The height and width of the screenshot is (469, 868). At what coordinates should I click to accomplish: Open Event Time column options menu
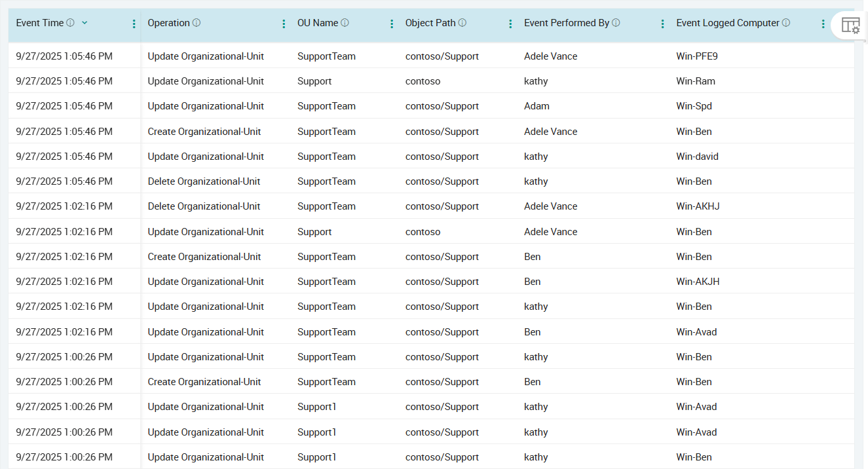pyautogui.click(x=134, y=24)
